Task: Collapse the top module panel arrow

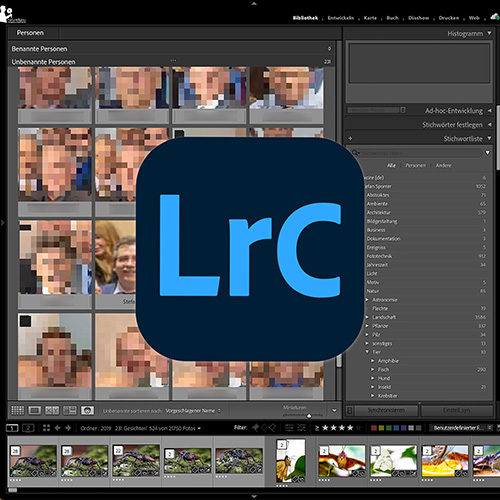Action: point(254,4)
